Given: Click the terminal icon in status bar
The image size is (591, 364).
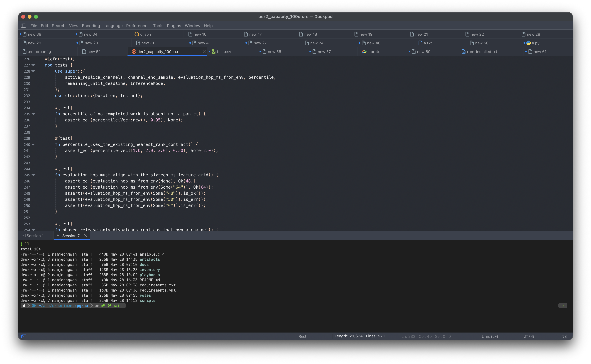Looking at the screenshot, I should point(24,336).
